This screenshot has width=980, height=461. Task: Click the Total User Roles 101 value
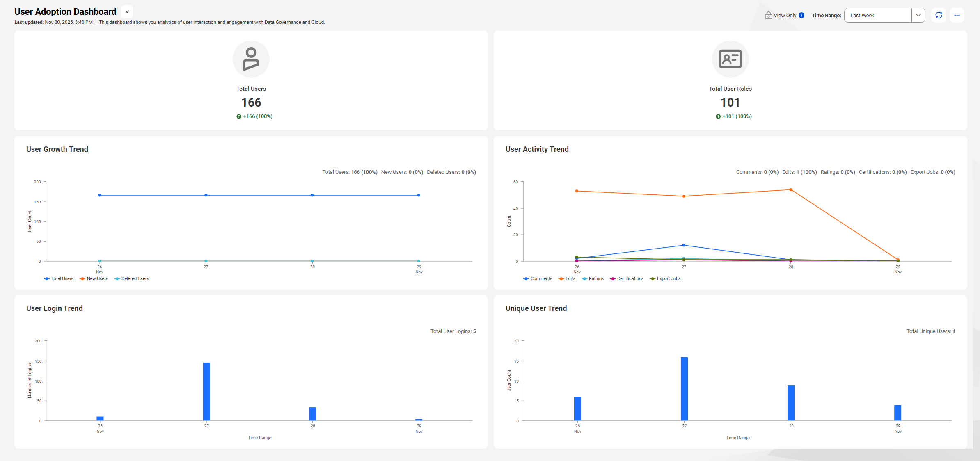pyautogui.click(x=730, y=103)
